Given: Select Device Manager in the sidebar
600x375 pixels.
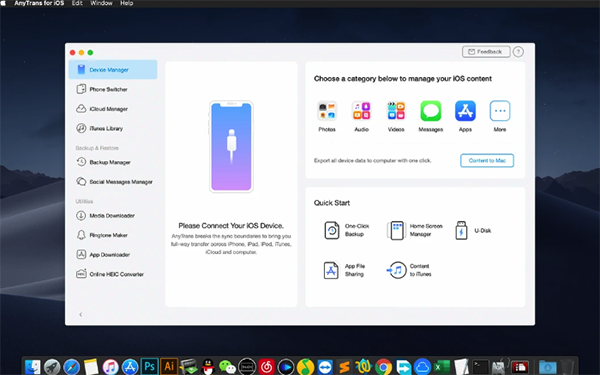Looking at the screenshot, I should (113, 70).
